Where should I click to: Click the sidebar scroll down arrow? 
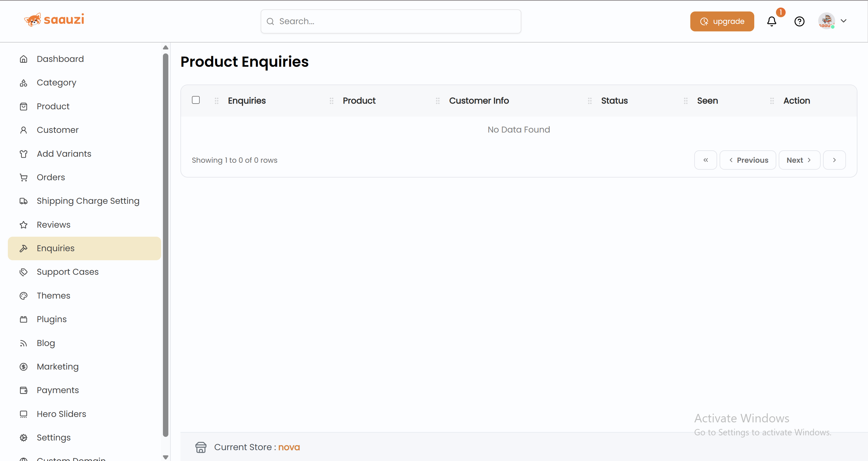(165, 457)
